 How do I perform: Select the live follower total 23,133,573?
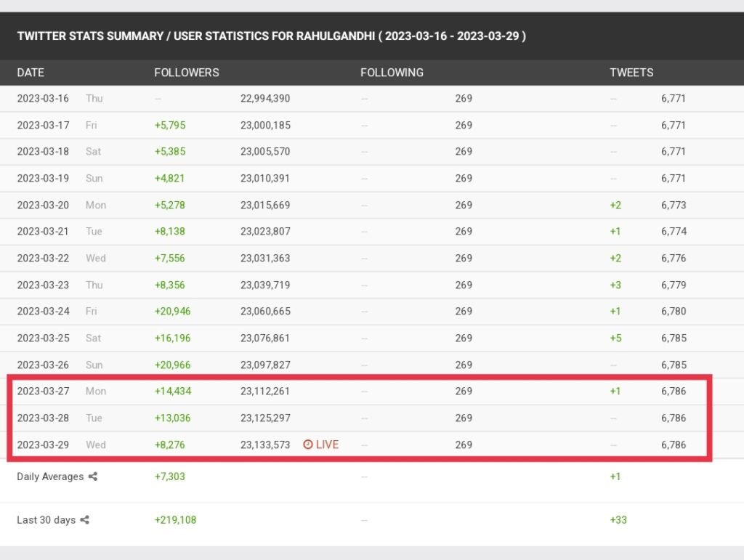265,445
